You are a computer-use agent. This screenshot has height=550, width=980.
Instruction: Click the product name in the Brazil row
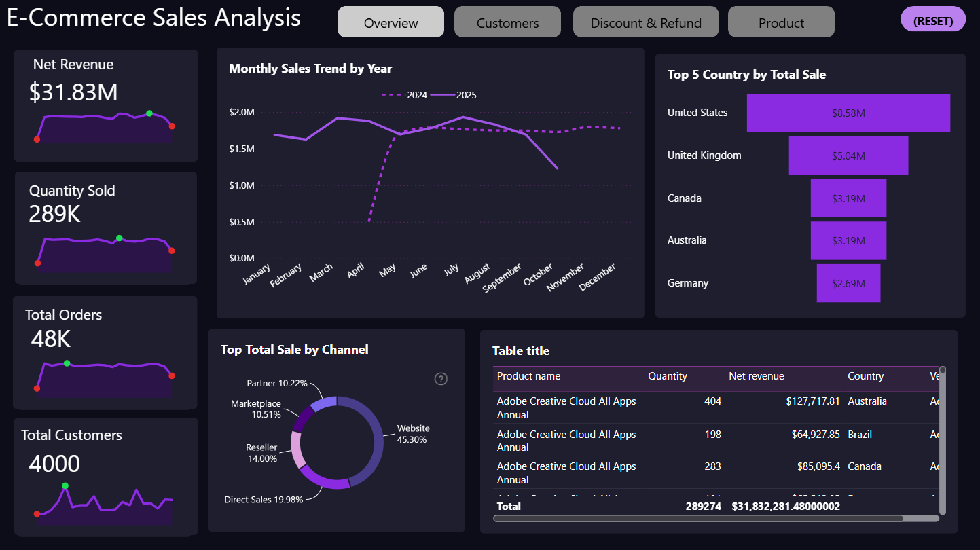point(566,441)
